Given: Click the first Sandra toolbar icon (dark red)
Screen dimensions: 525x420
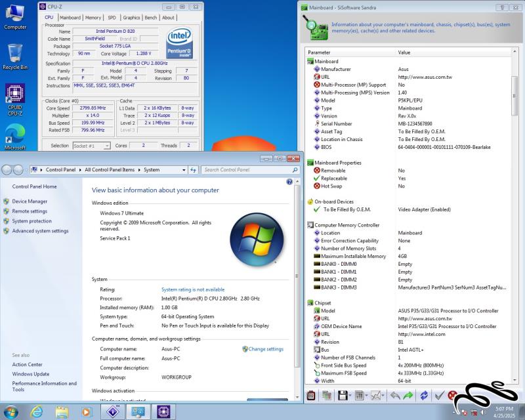Looking at the screenshot, I should (311, 396).
